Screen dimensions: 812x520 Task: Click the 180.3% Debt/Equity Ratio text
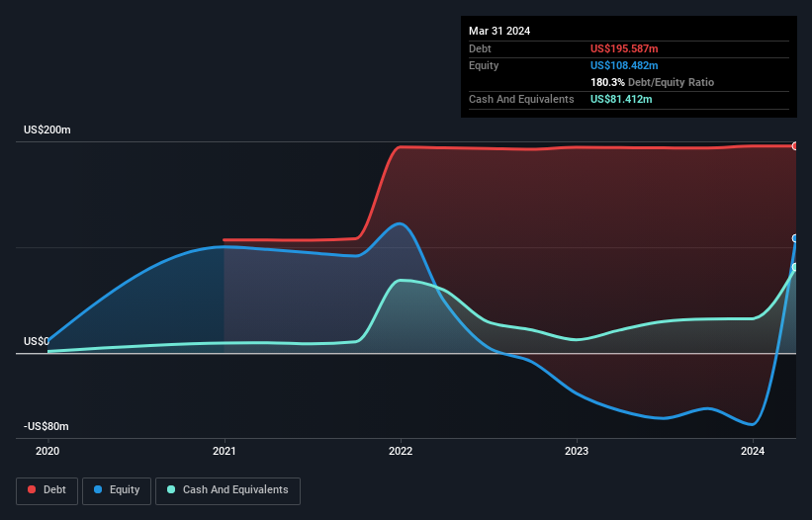point(652,82)
